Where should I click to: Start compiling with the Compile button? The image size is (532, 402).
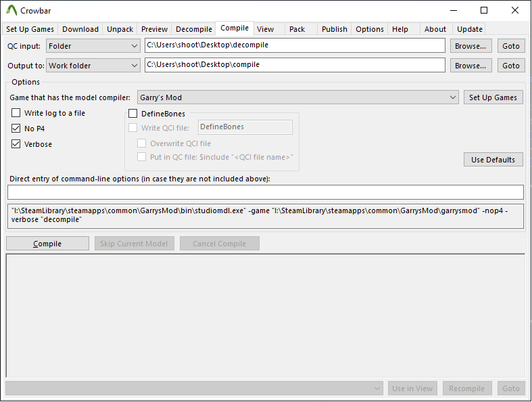(x=47, y=244)
